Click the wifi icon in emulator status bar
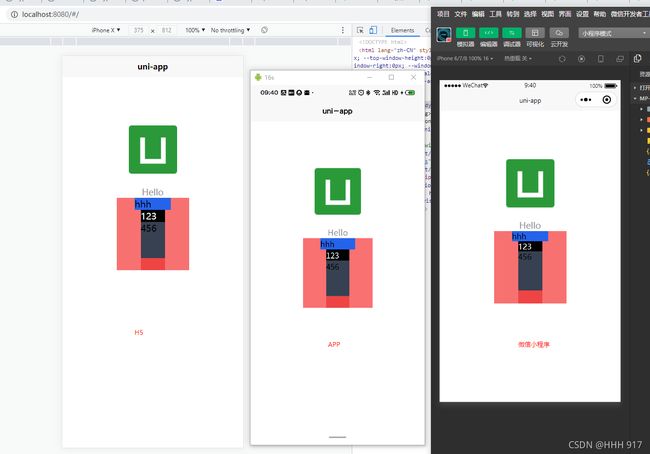650x454 pixels. pos(377,92)
